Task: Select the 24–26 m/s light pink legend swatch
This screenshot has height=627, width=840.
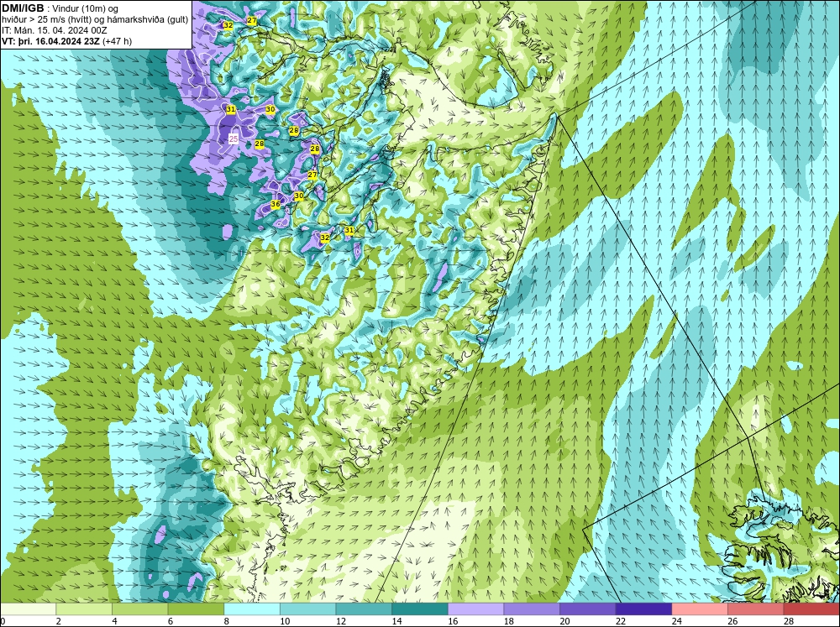Action: (x=700, y=609)
